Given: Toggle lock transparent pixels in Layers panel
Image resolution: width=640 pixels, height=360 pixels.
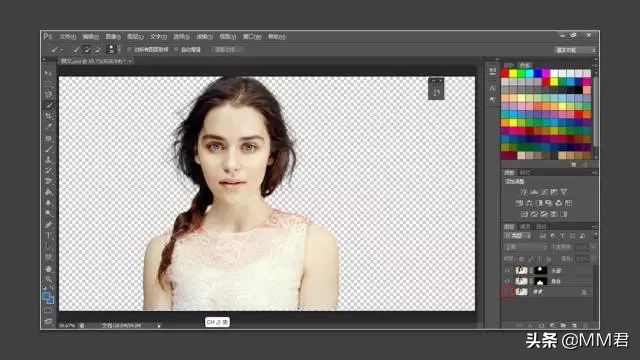Looking at the screenshot, I should 521,259.
